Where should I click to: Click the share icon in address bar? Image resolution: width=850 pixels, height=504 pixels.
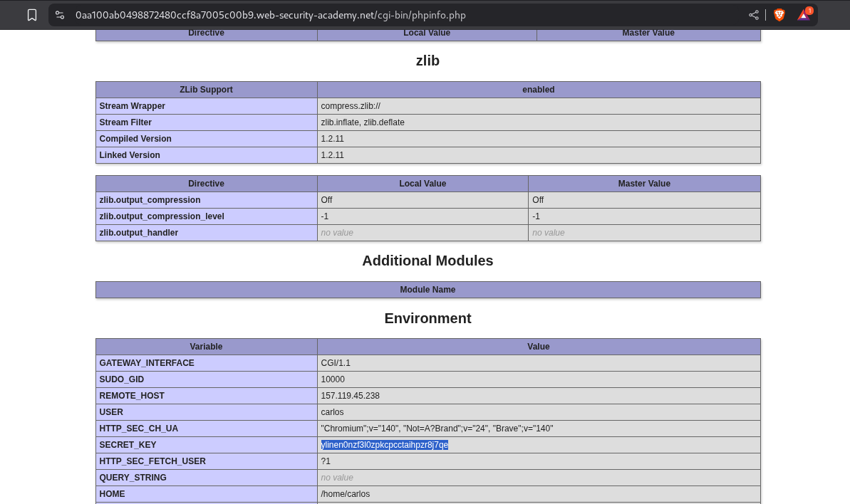pos(753,15)
